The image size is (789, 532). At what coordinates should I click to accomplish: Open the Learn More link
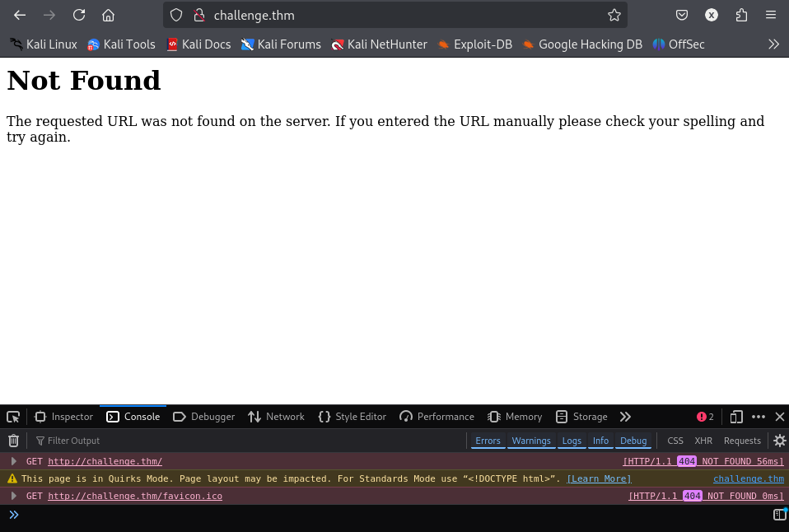coord(599,478)
